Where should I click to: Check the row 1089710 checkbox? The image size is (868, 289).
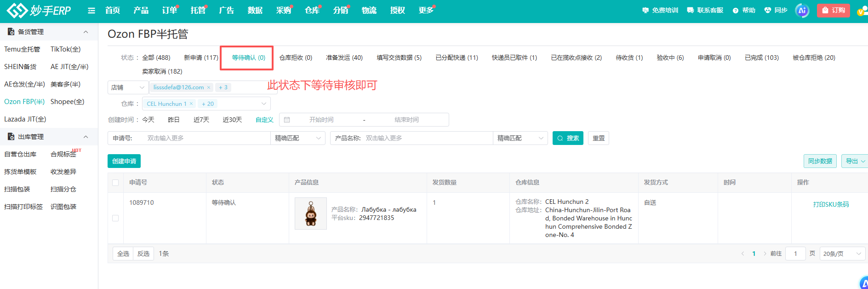pos(115,218)
